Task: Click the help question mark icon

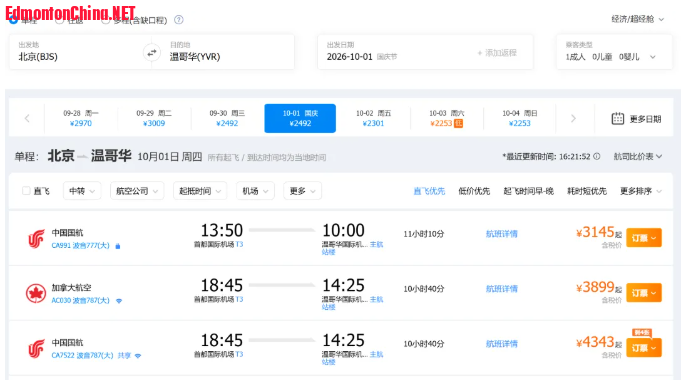Action: [179, 20]
